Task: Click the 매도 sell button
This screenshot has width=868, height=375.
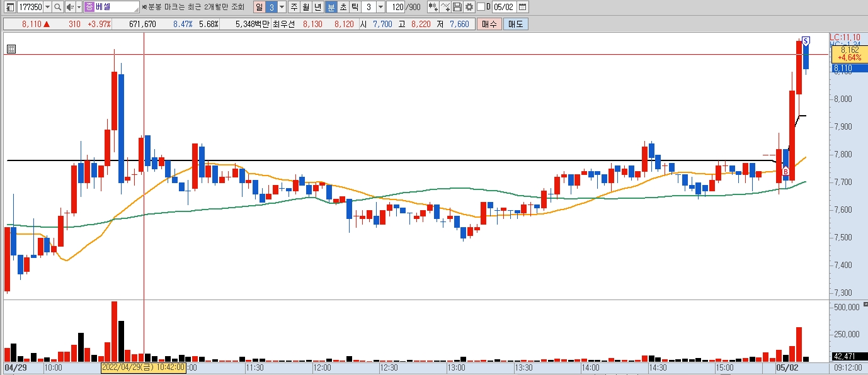Action: click(516, 24)
